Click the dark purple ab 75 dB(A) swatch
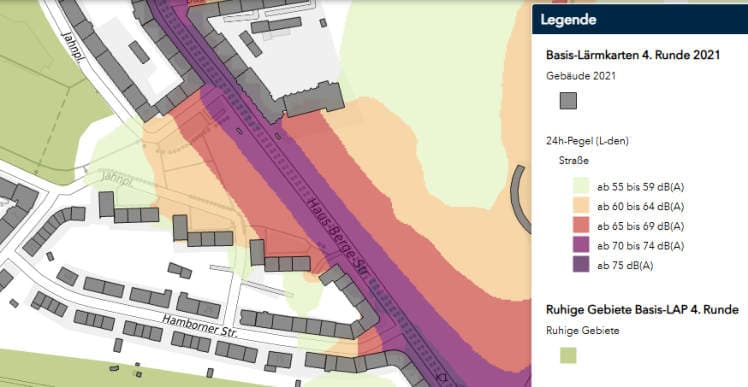748x387 pixels. point(581,265)
